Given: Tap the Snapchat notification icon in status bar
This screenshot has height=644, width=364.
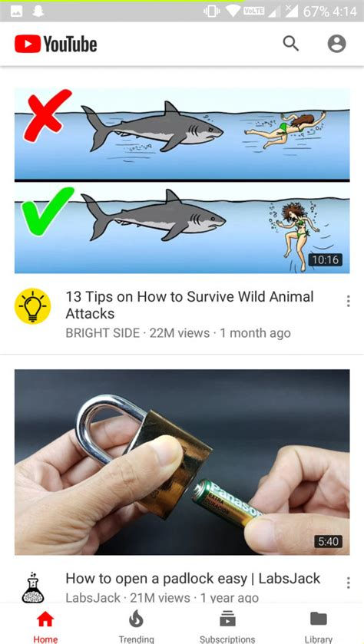Looking at the screenshot, I should 38,11.
